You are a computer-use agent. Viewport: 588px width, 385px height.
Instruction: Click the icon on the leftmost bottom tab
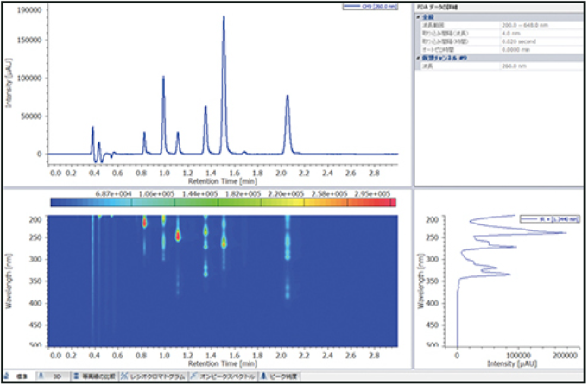pos(7,378)
